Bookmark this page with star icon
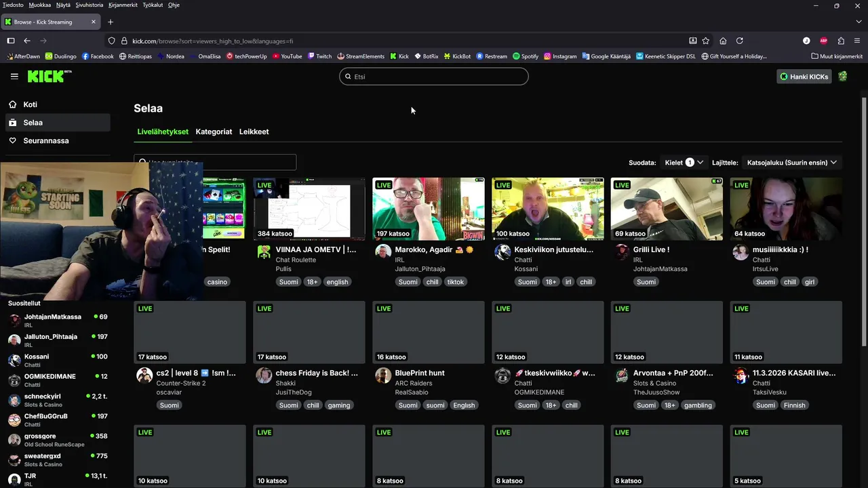This screenshot has height=488, width=868. coord(706,41)
